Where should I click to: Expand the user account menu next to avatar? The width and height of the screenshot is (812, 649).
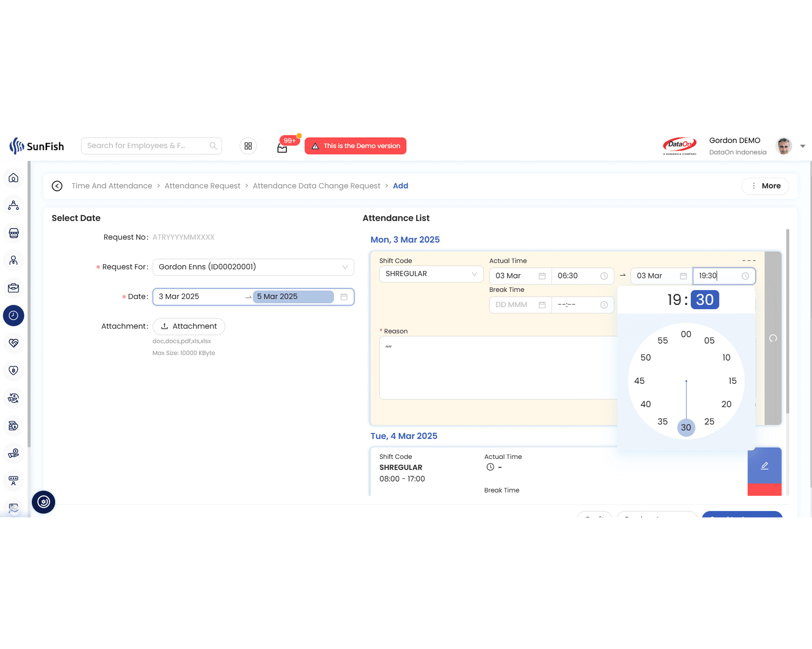coord(802,146)
